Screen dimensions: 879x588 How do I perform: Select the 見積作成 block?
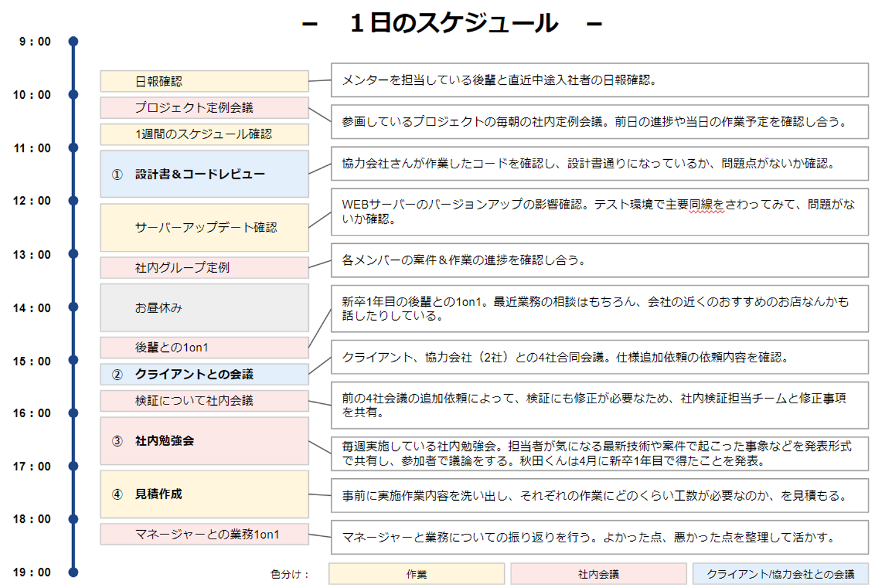pos(204,494)
